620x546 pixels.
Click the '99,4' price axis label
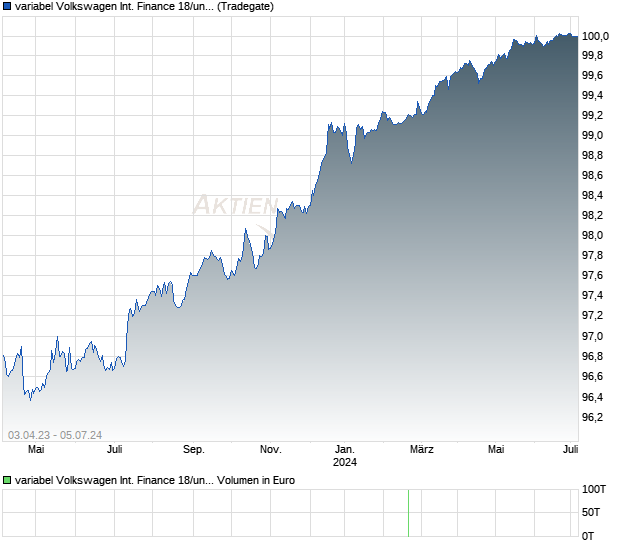593,95
